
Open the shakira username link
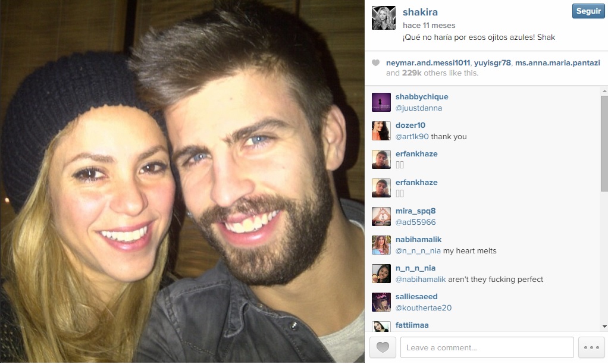coord(421,12)
